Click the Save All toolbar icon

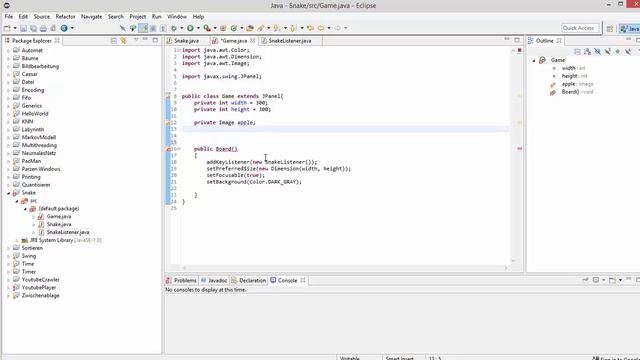(33, 28)
